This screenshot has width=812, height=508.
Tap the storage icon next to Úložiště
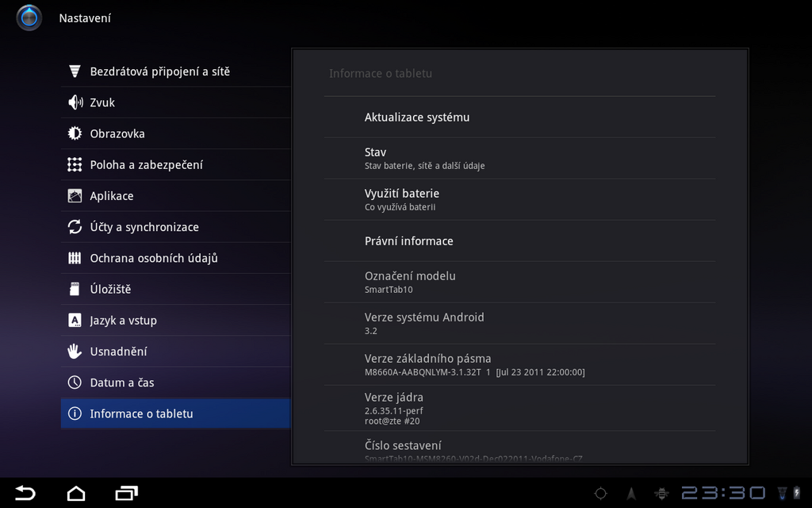(75, 289)
